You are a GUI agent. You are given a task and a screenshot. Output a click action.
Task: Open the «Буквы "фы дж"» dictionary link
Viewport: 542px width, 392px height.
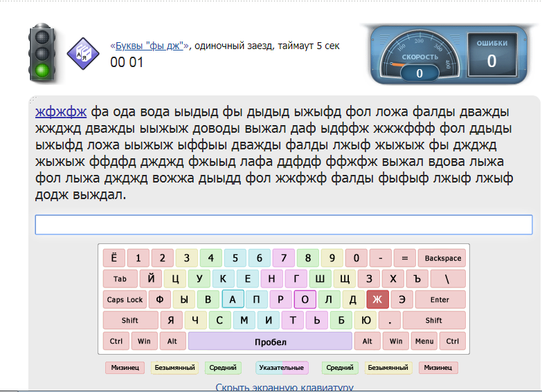pyautogui.click(x=150, y=46)
